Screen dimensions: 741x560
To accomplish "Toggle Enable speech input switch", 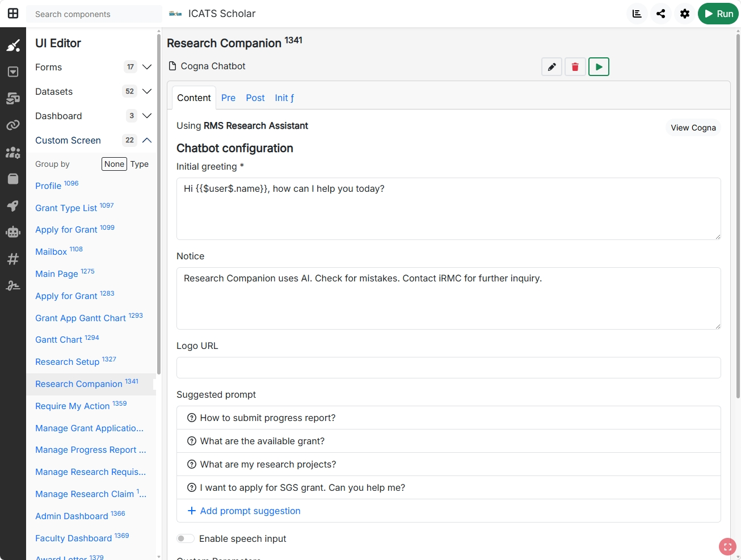I will tap(185, 538).
